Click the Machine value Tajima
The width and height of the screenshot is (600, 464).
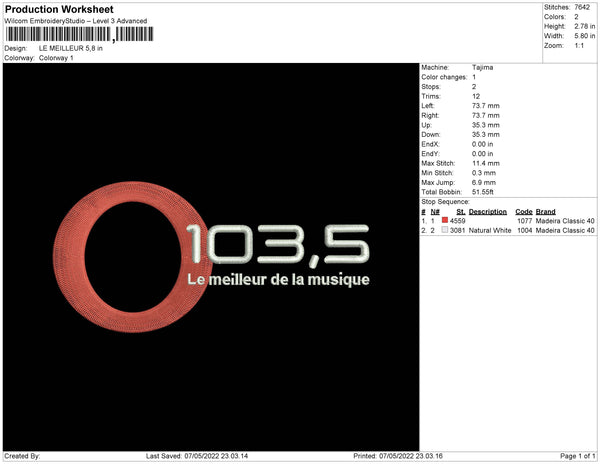pyautogui.click(x=483, y=67)
